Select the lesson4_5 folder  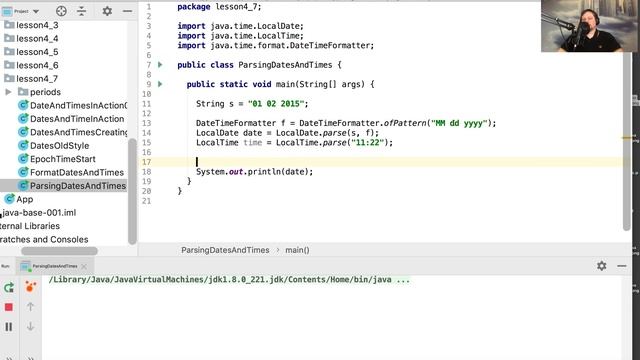pos(37,52)
